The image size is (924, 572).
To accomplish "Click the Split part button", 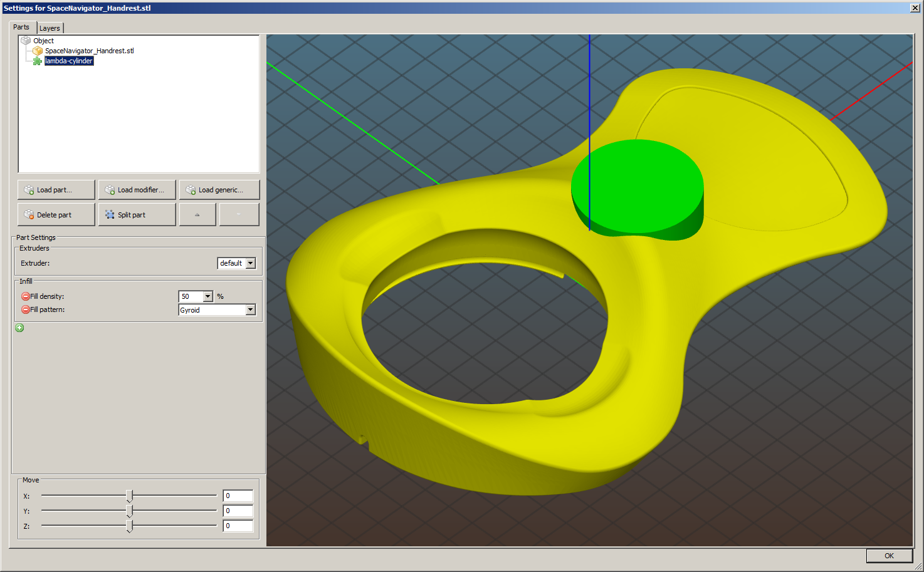I will click(137, 215).
